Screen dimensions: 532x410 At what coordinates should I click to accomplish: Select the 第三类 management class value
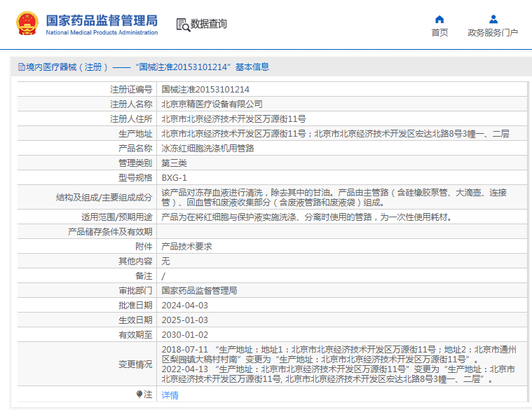pyautogui.click(x=174, y=163)
